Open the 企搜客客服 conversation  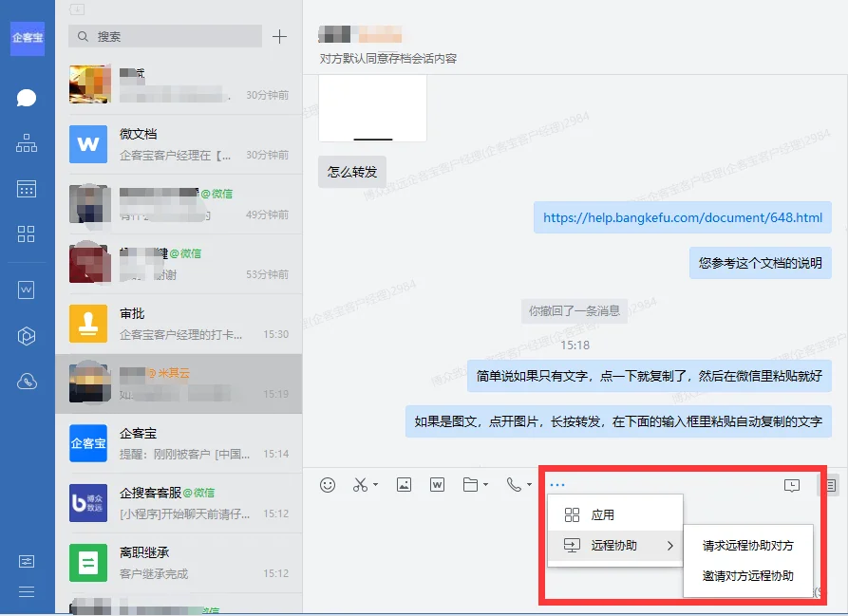179,503
